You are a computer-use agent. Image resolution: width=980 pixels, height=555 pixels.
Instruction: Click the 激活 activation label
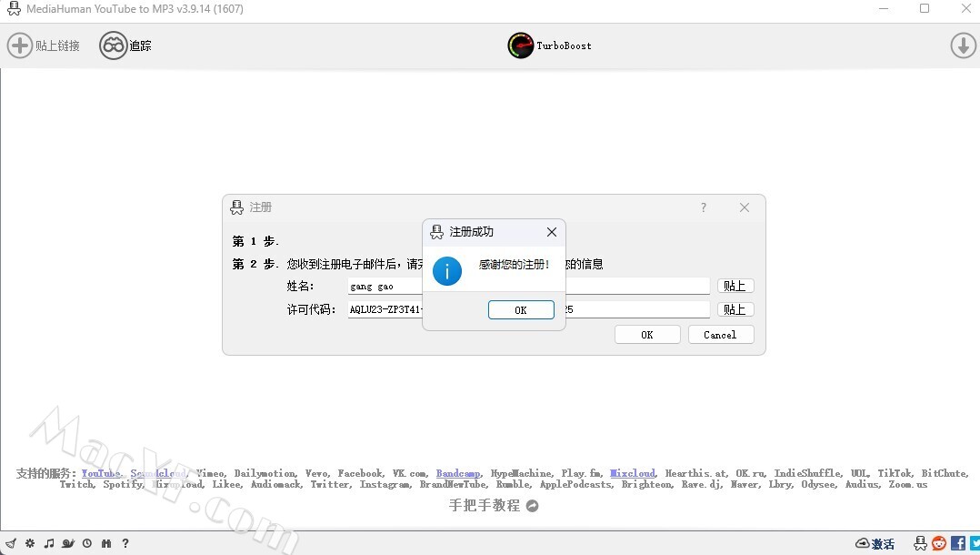884,544
